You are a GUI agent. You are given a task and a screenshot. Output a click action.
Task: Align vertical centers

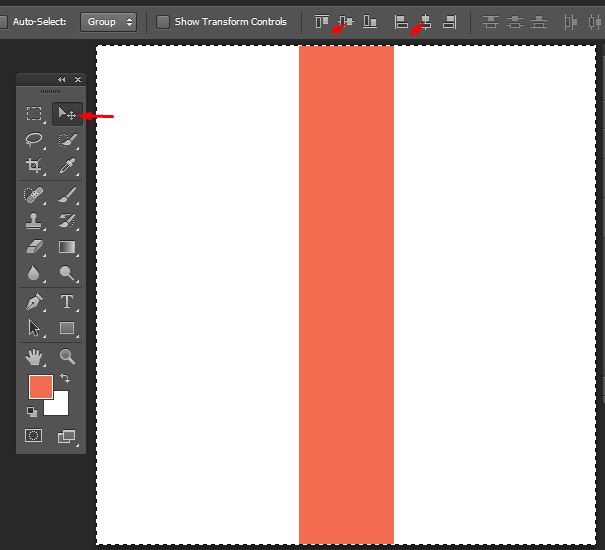pos(346,22)
